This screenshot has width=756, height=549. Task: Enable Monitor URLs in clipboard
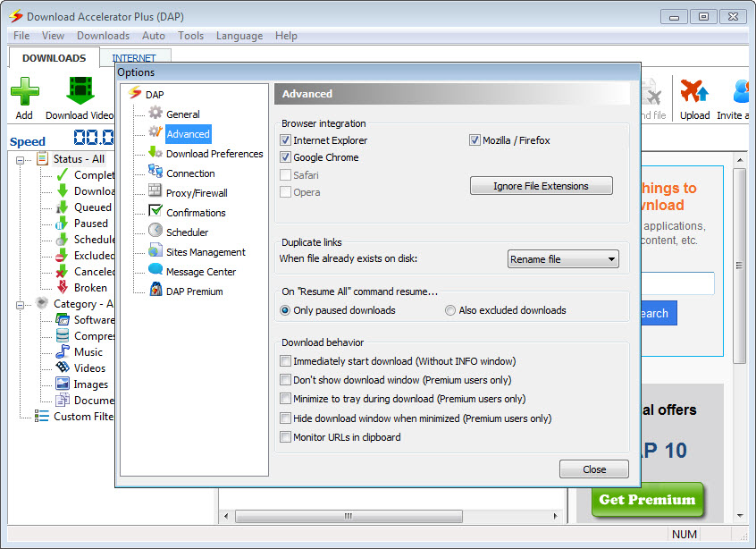tap(286, 437)
